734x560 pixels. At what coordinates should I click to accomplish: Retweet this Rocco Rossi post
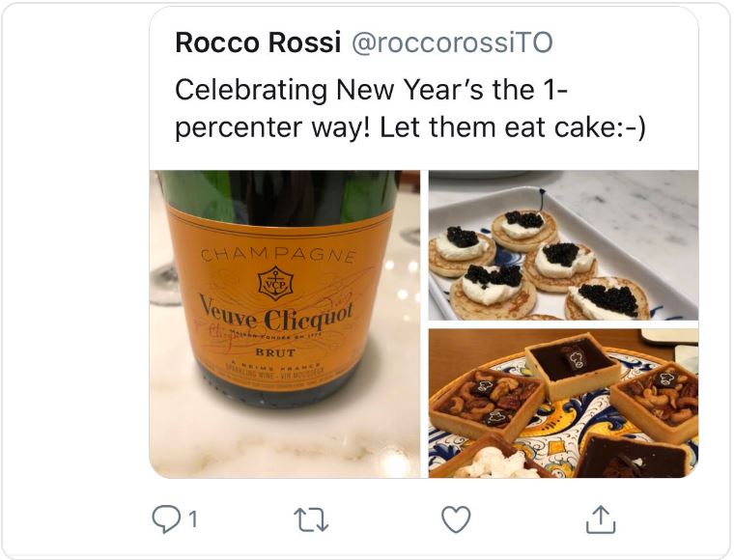[311, 520]
